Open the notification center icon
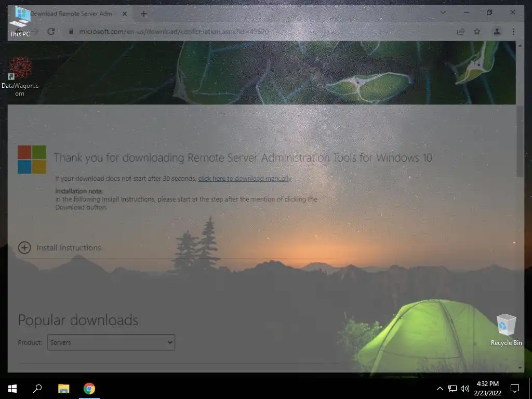 (x=515, y=389)
